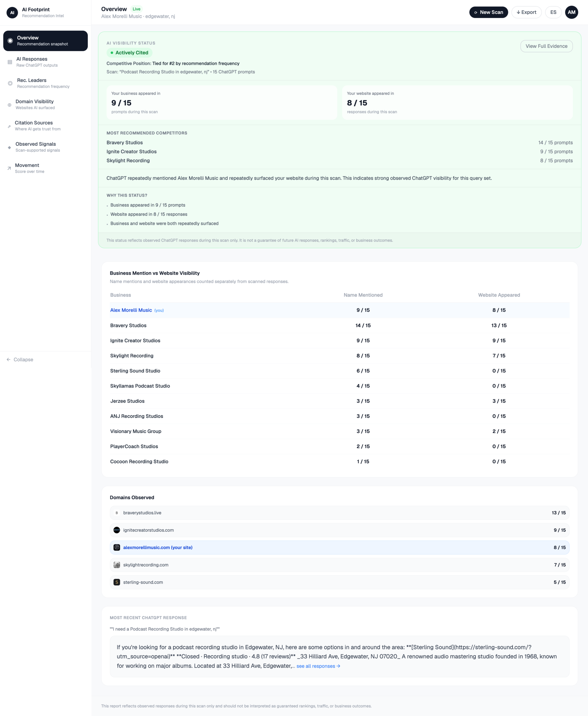Click Skylight Recording table row
This screenshot has height=716, width=588.
click(339, 356)
